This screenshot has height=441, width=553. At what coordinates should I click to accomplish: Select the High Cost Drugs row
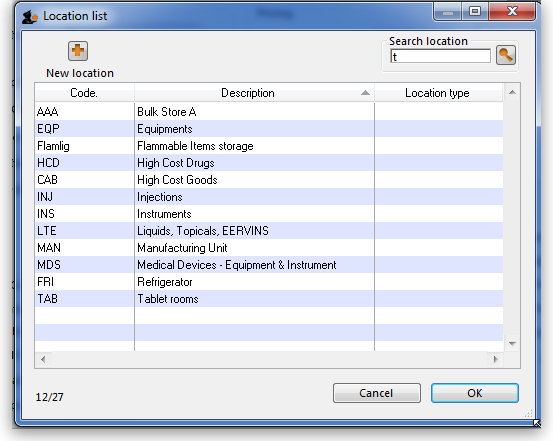(x=269, y=163)
